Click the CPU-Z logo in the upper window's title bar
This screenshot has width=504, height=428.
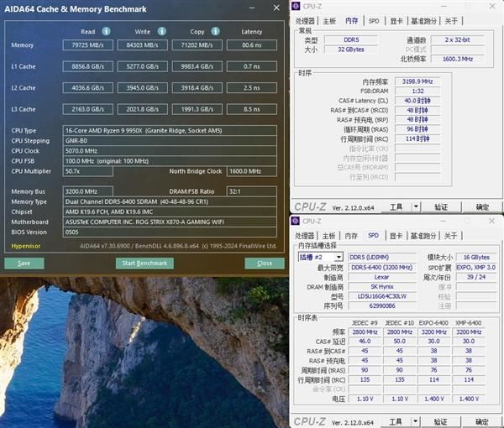[295, 6]
